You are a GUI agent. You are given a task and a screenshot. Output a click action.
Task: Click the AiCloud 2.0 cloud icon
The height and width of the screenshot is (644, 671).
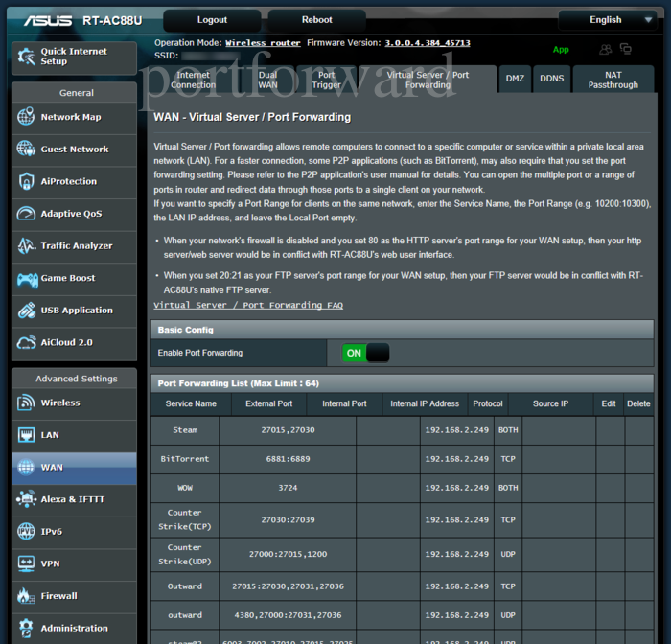[x=26, y=342]
